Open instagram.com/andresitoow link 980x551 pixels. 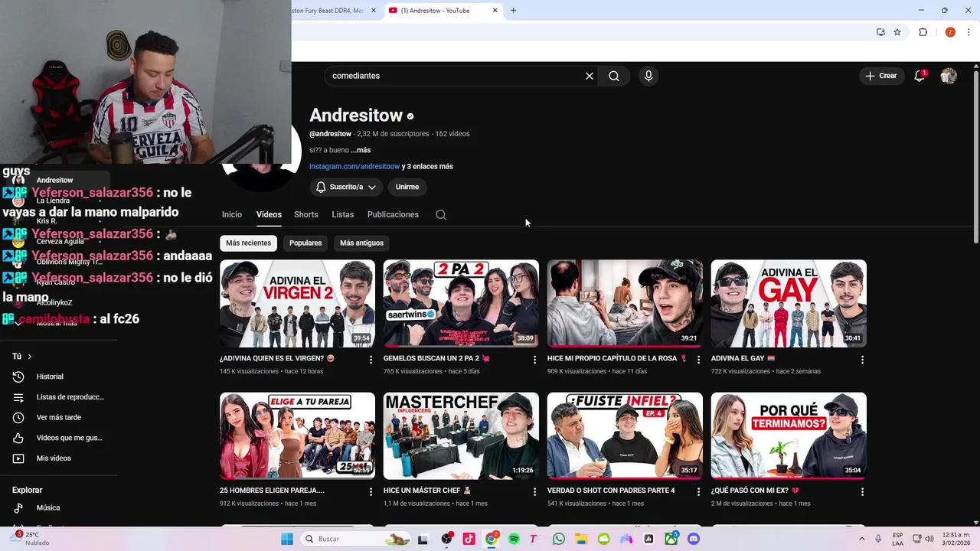(x=354, y=166)
